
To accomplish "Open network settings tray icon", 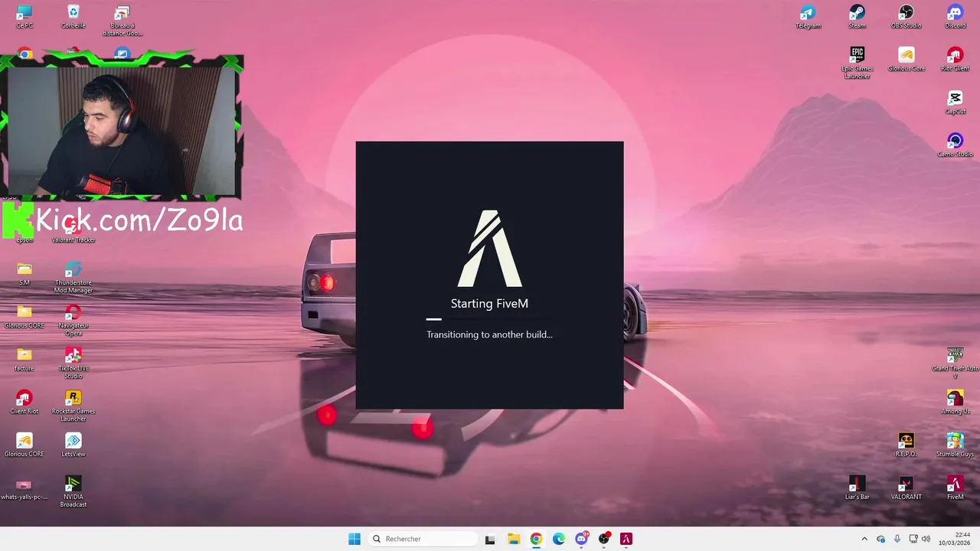I will (x=913, y=539).
